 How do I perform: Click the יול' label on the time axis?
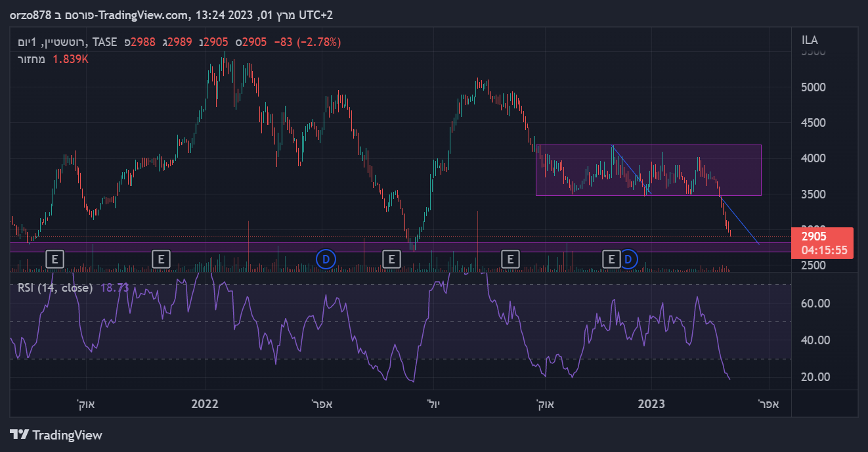(433, 404)
